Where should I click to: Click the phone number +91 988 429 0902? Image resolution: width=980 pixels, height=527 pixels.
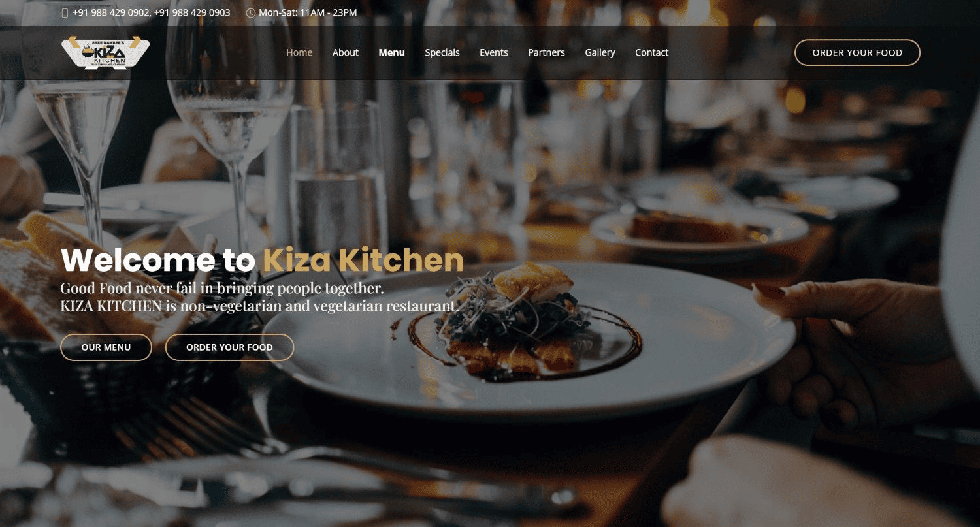coord(111,13)
